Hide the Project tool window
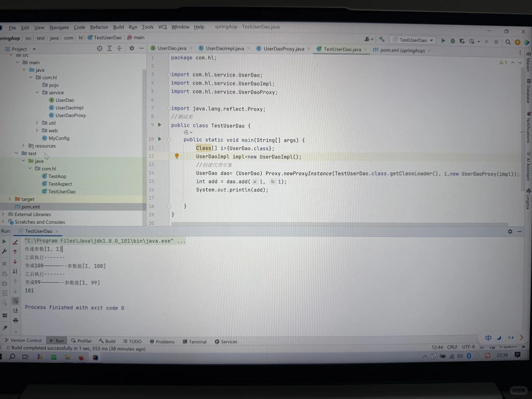The image size is (532, 399). 141,48
